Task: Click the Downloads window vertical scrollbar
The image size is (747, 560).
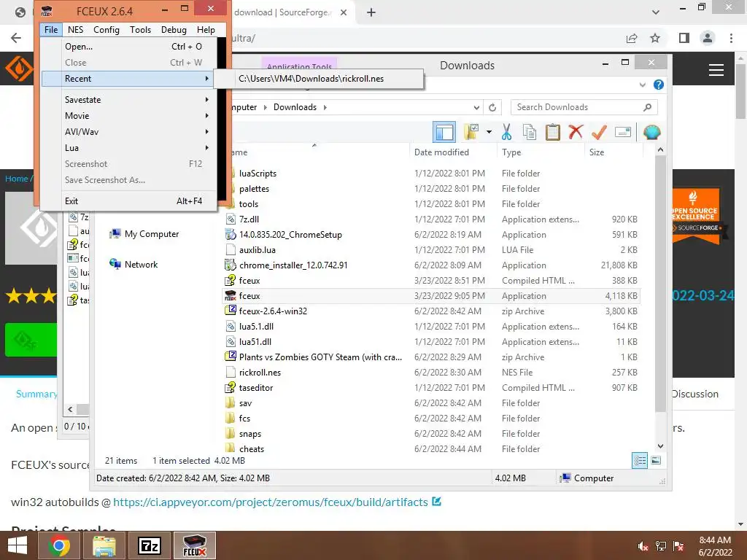Action: click(660, 284)
